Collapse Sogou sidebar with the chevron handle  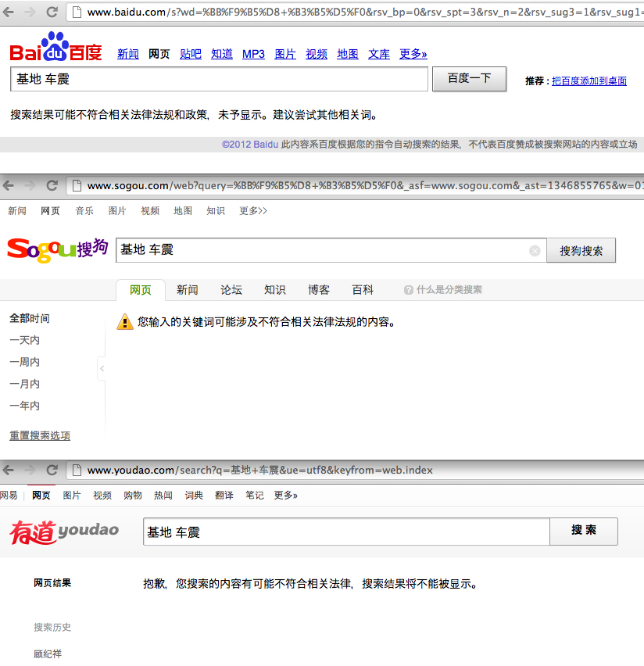point(102,368)
